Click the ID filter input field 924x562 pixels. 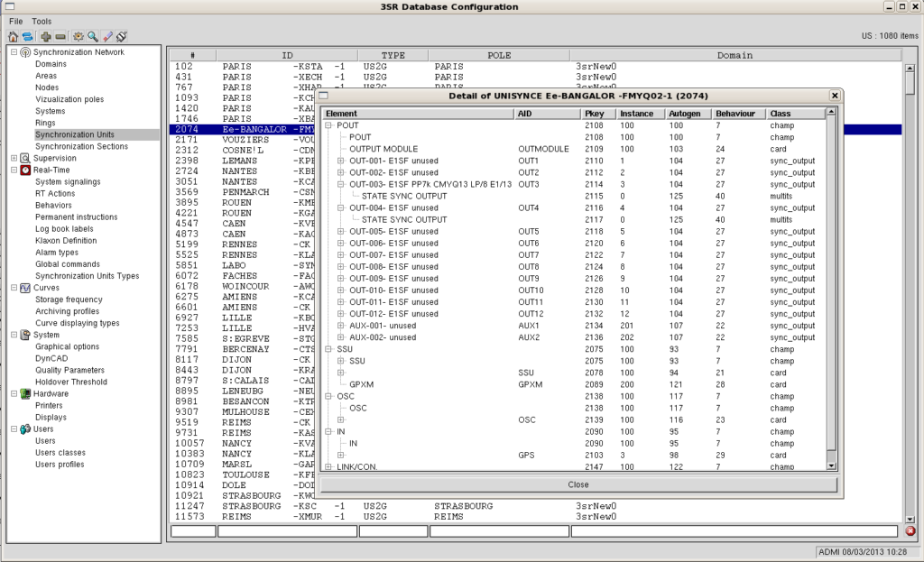287,531
